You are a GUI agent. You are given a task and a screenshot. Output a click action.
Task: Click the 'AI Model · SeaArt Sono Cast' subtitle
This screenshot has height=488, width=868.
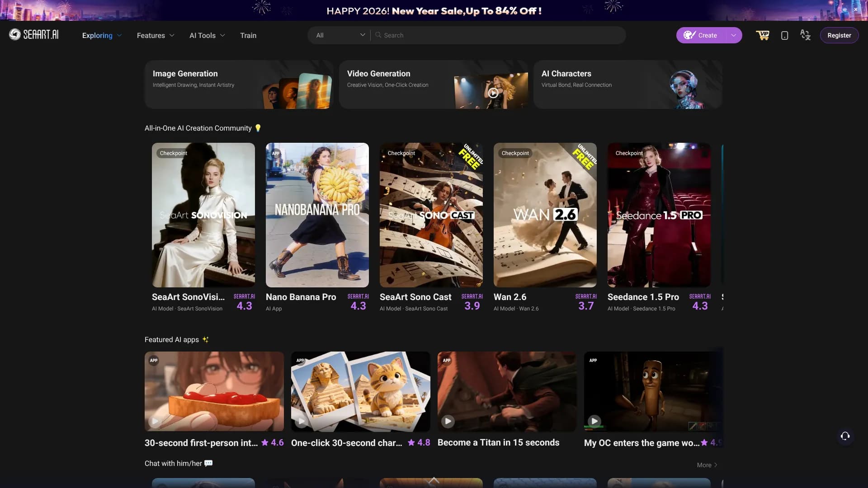tap(414, 309)
